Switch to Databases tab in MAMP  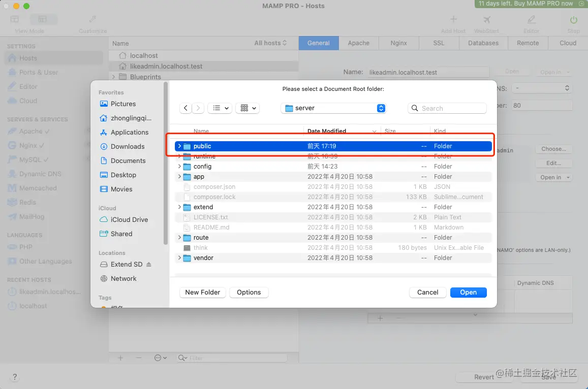(x=483, y=43)
